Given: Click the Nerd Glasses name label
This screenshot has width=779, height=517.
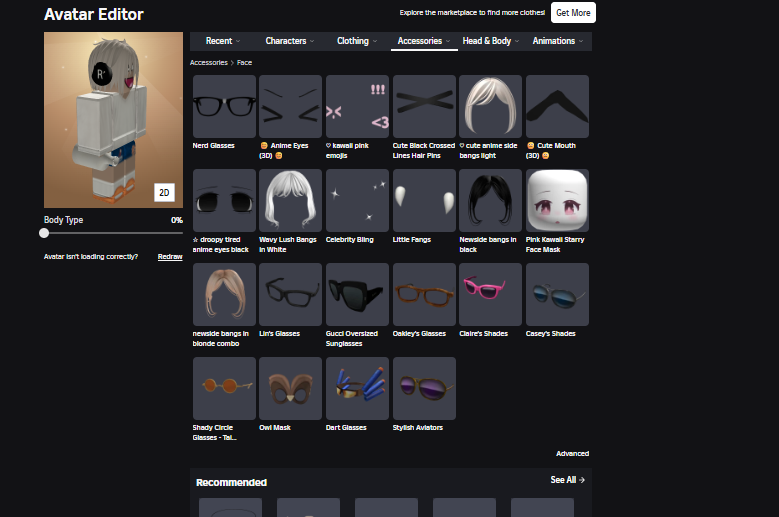Looking at the screenshot, I should click(214, 146).
